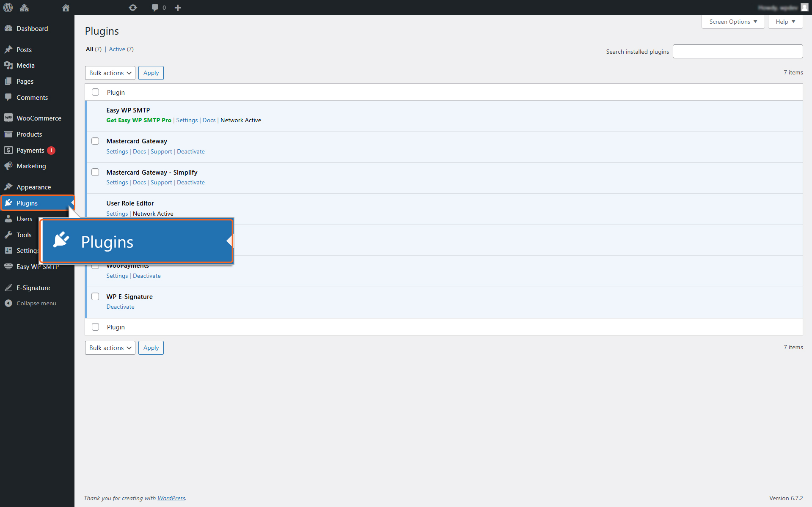Open the top Bulk actions dropdown
Viewport: 812px width, 507px height.
(110, 73)
